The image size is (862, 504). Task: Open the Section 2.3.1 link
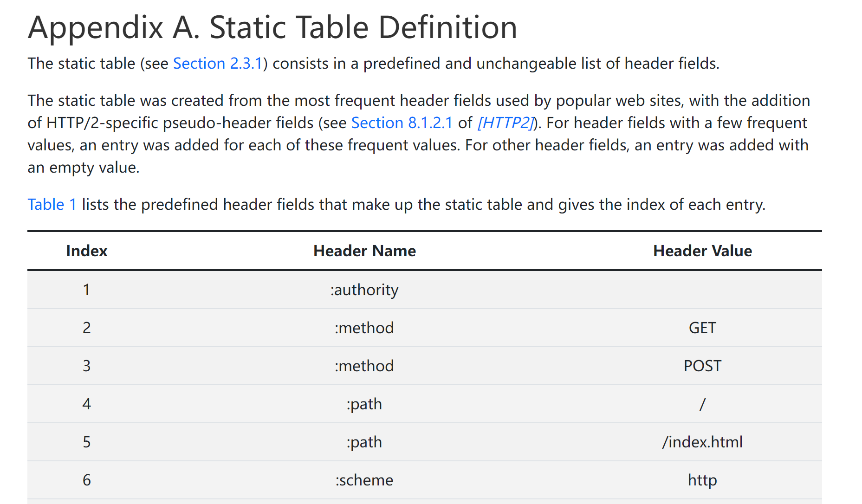[x=218, y=63]
